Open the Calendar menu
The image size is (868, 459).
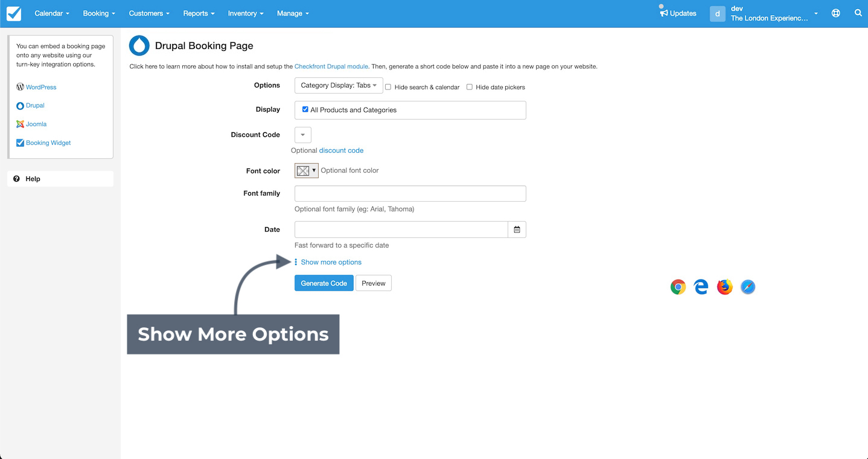[x=52, y=13]
